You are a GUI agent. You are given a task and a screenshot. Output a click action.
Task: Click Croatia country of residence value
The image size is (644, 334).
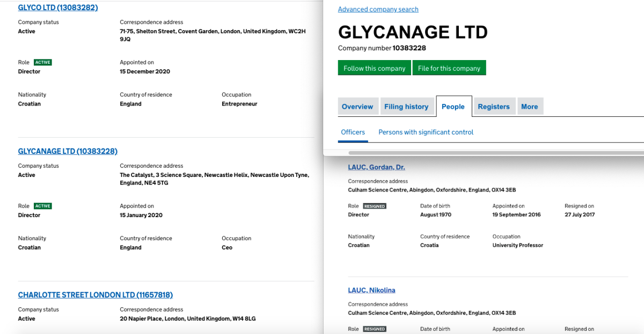coord(429,245)
